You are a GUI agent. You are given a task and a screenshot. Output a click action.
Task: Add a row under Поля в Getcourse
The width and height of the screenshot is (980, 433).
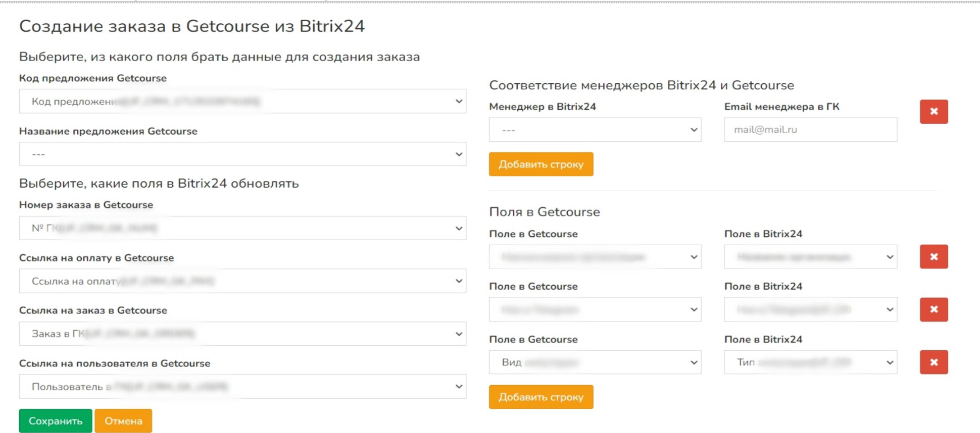coord(541,397)
